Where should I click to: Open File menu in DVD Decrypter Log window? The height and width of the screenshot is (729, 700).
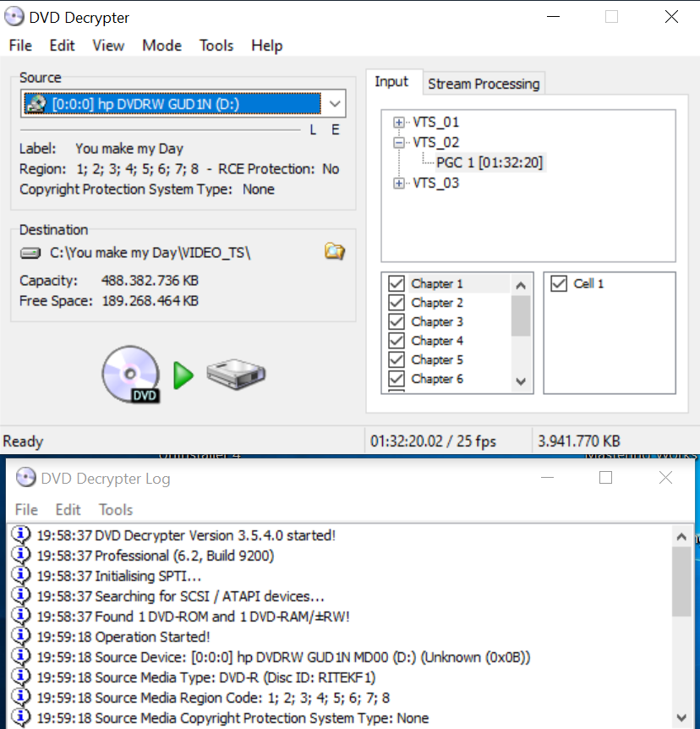tap(26, 510)
